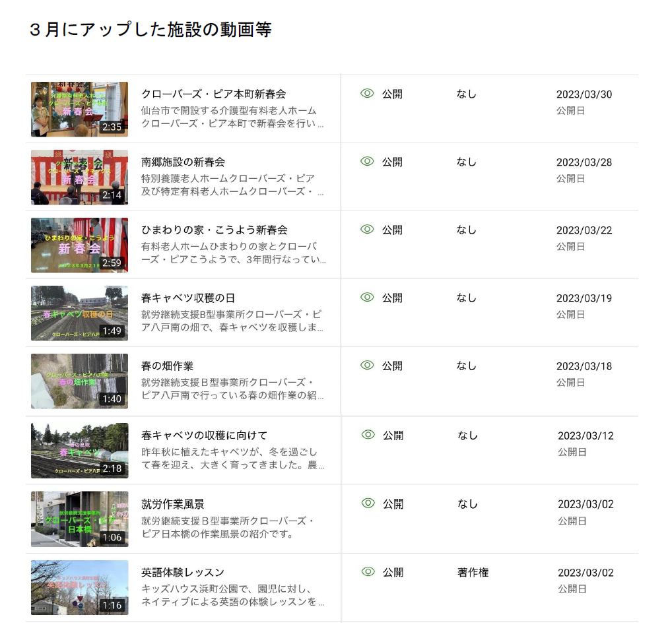Open the ひまわりの家・こうよう新春会 thumbnail
Viewport: 668px width, 644px height.
pos(79,245)
